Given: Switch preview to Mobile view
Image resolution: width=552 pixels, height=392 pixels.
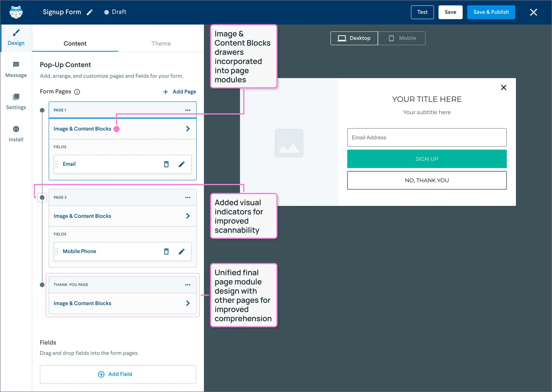Looking at the screenshot, I should [402, 38].
